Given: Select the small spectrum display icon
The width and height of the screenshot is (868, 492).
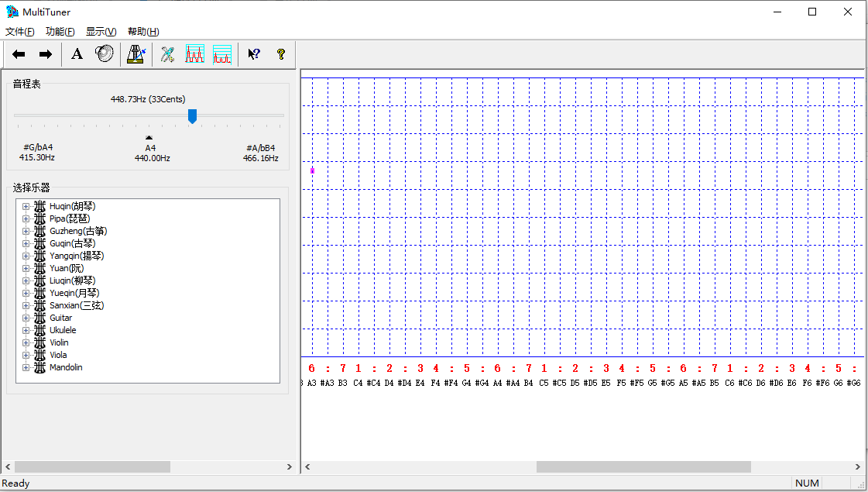Looking at the screenshot, I should [222, 54].
